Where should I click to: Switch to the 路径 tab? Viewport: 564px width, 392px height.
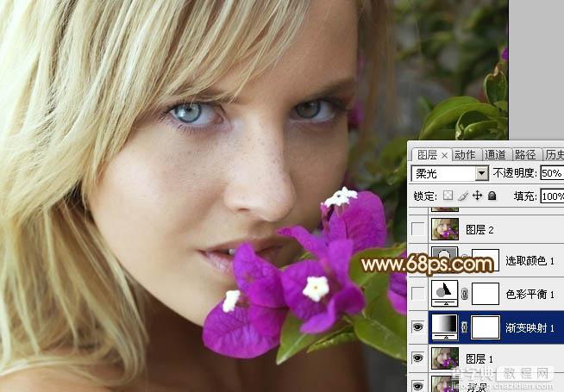tap(525, 155)
